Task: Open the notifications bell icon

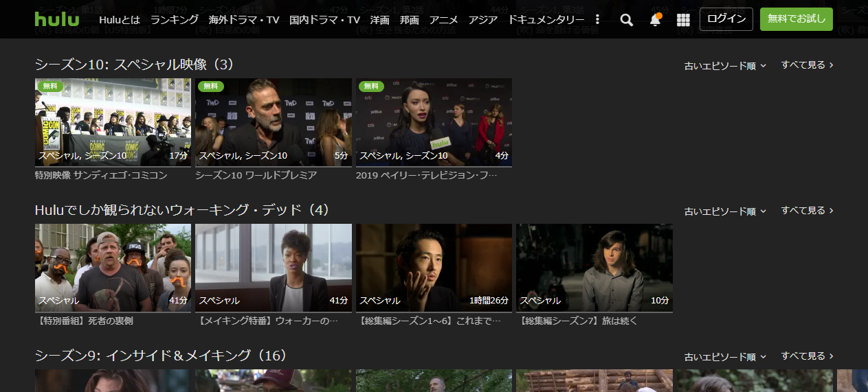Action: click(655, 19)
